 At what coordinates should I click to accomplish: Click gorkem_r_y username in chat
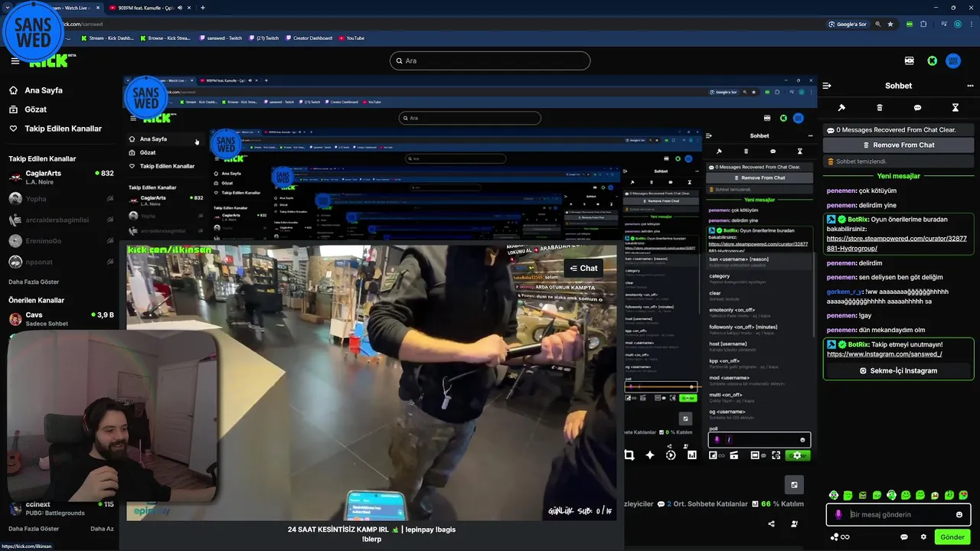coord(844,292)
